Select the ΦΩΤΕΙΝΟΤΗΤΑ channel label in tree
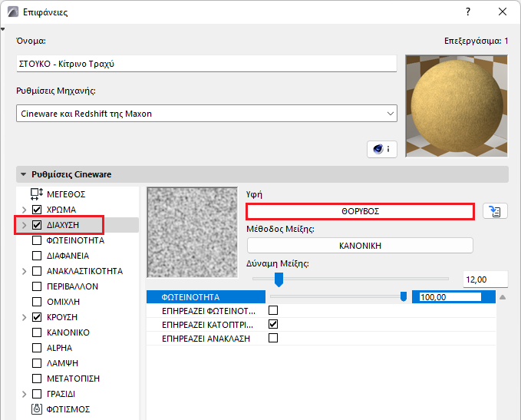The width and height of the screenshot is (521, 420). coord(75,240)
